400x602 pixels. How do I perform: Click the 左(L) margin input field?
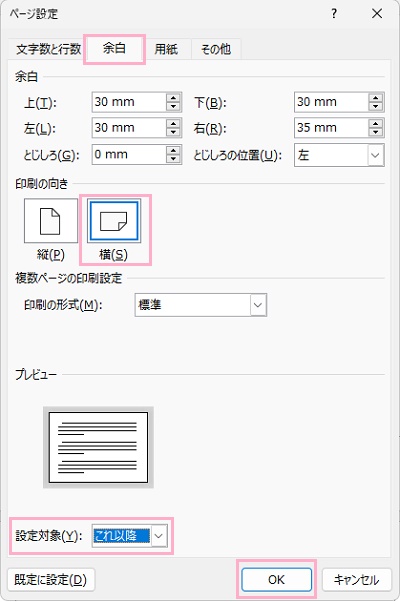point(129,128)
